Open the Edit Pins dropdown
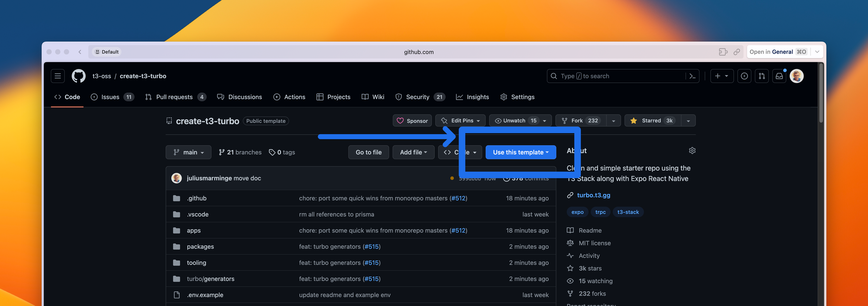This screenshot has height=306, width=868. [460, 120]
